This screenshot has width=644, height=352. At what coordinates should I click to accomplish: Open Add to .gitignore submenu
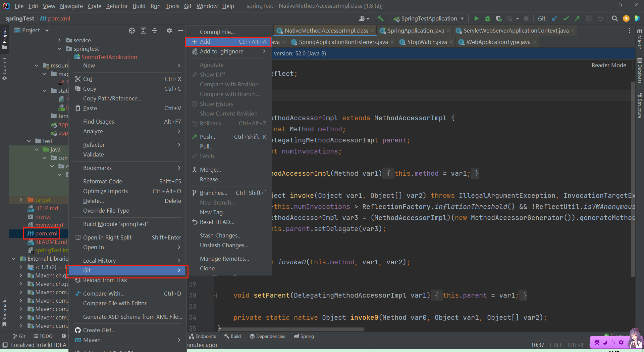[228, 51]
